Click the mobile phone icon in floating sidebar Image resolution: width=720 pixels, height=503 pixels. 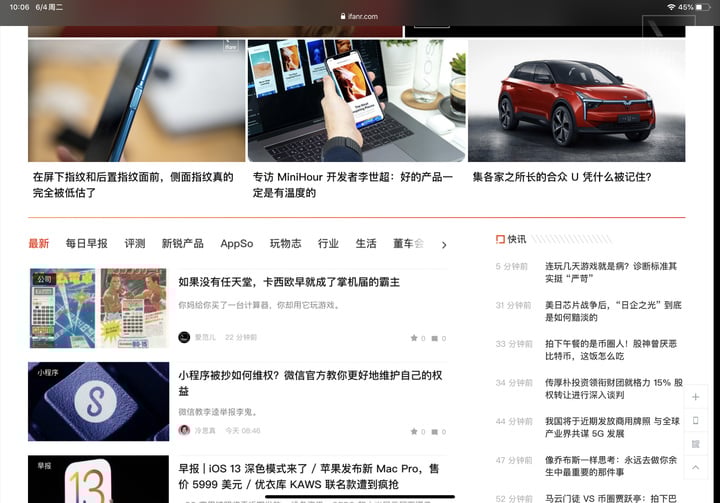tap(696, 420)
